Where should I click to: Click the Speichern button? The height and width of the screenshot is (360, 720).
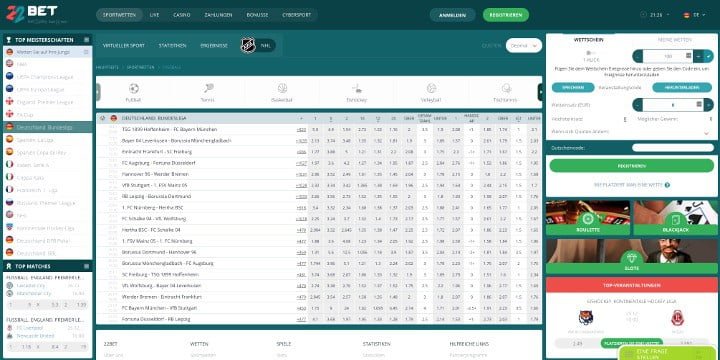point(573,87)
